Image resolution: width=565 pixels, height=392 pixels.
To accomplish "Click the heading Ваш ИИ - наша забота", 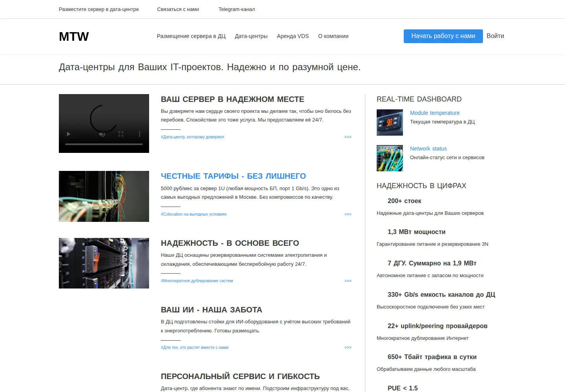I will tap(211, 310).
